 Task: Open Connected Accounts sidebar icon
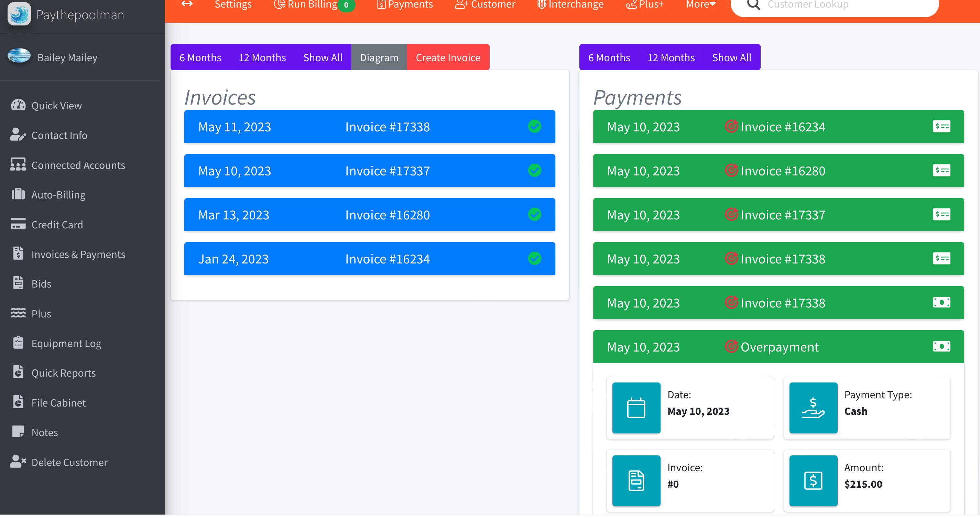click(18, 165)
